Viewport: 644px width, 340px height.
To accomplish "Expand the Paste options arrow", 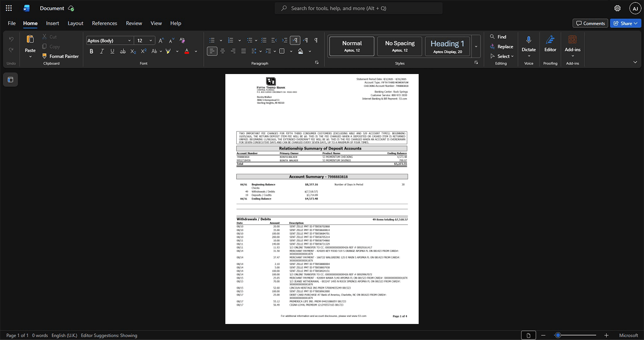I will click(x=30, y=57).
